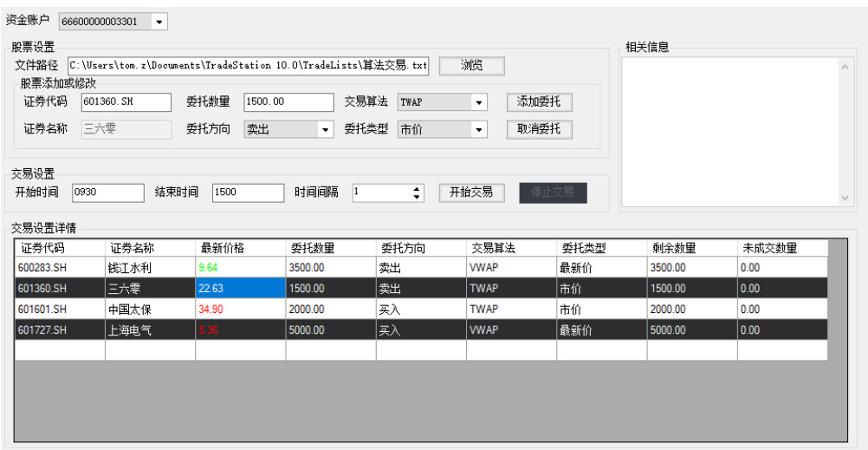The image size is (868, 450).
Task: Click the 浏览 browse button
Action: [471, 66]
